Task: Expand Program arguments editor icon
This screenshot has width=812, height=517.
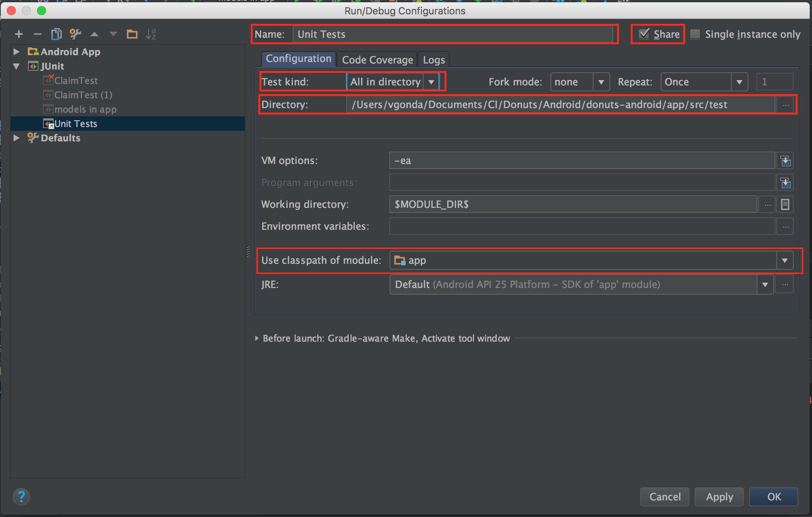Action: pos(786,183)
